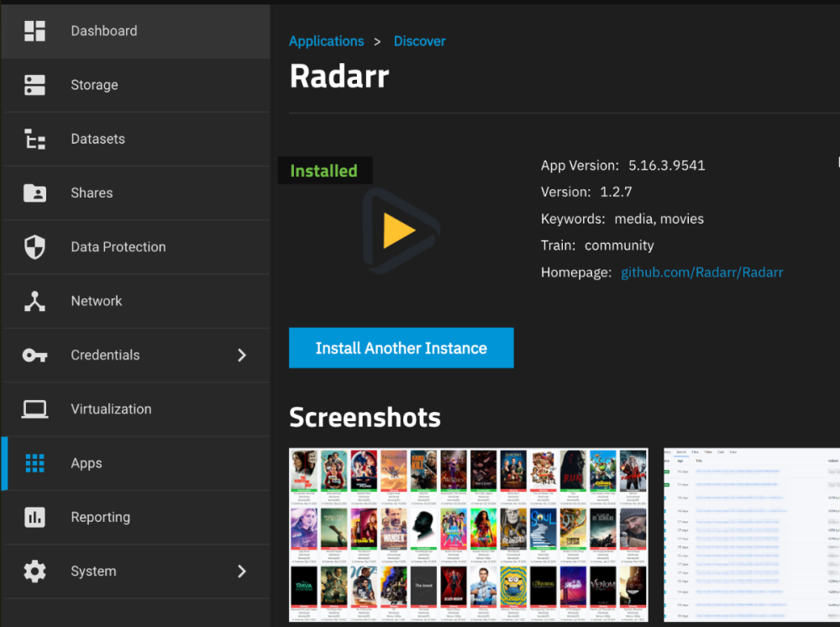This screenshot has width=840, height=627.
Task: Open the Applications breadcrumb link
Action: click(x=326, y=40)
